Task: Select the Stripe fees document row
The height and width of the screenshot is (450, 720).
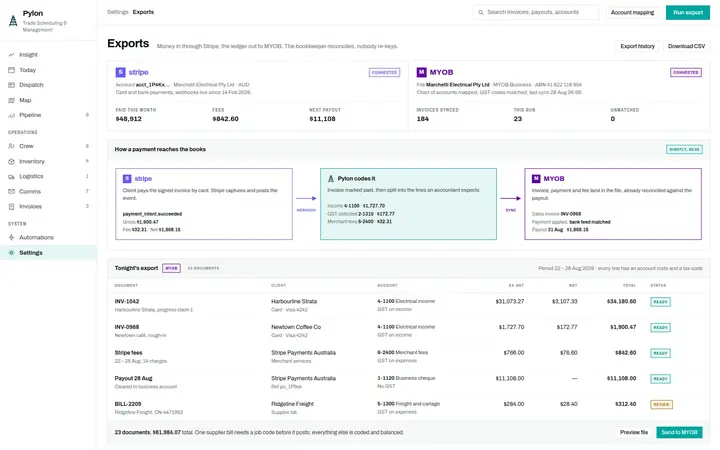Action: tap(408, 357)
